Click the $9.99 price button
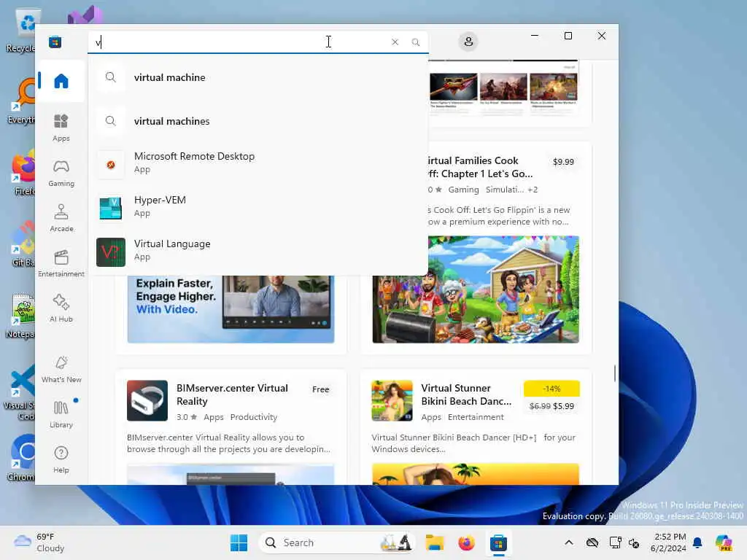The height and width of the screenshot is (560, 747). coord(563,161)
